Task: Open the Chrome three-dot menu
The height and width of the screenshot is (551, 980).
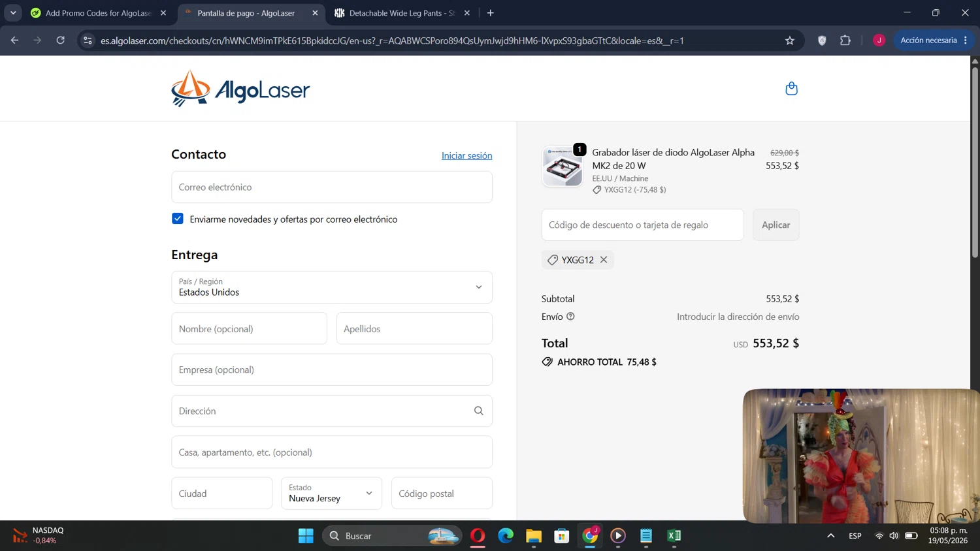Action: coord(966,40)
